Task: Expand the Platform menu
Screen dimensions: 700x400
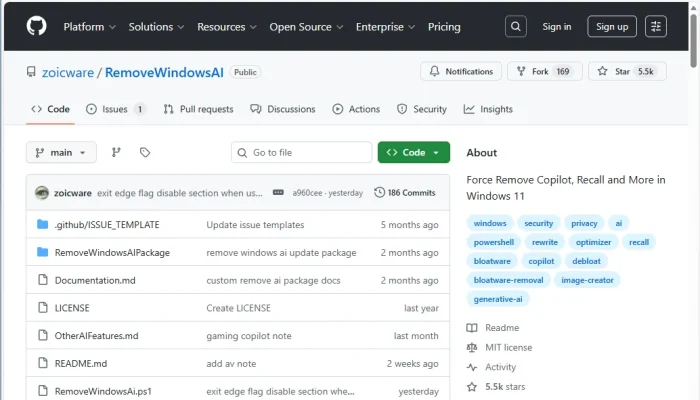Action: (x=90, y=27)
